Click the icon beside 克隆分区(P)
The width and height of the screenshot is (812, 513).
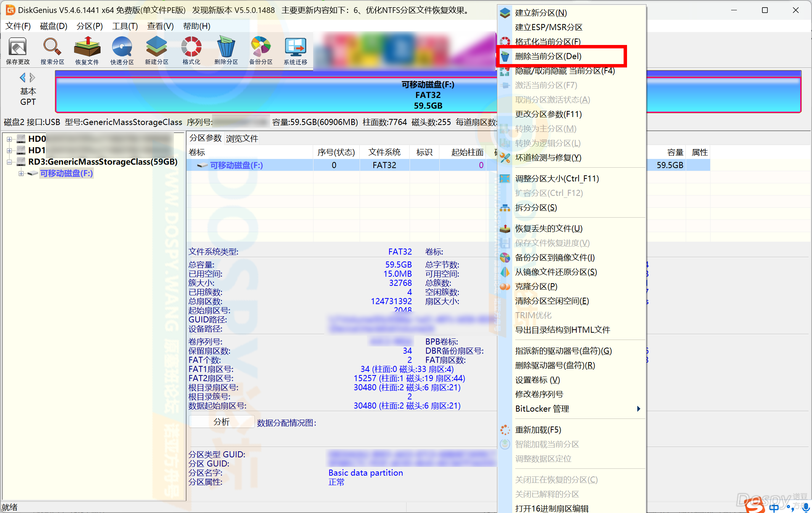(x=505, y=287)
